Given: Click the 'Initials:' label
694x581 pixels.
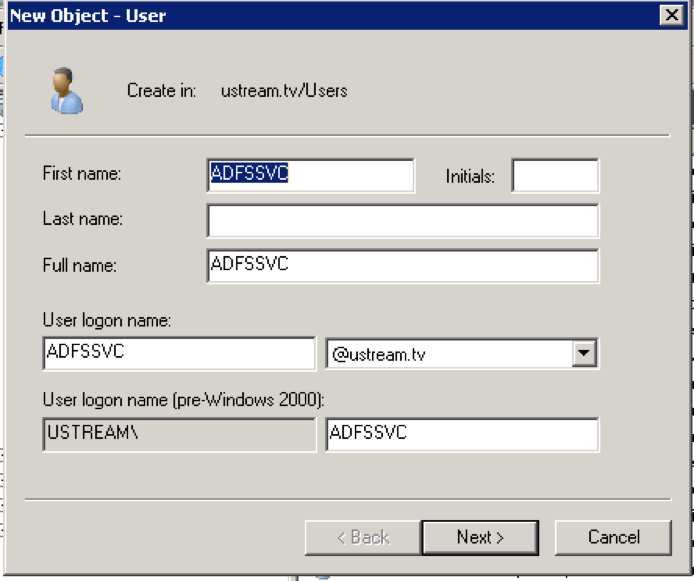Looking at the screenshot, I should click(x=470, y=177).
